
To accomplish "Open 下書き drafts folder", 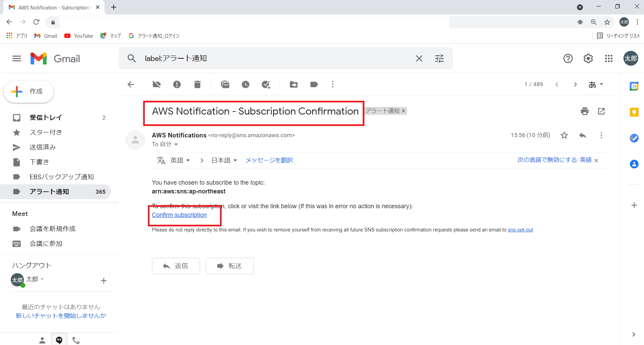I will [x=56, y=162].
